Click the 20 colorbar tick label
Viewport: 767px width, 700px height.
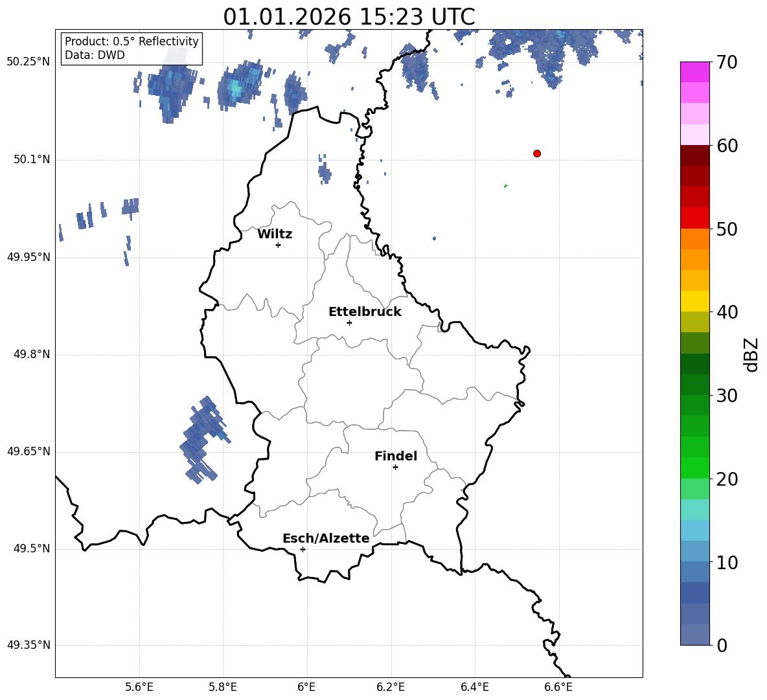pyautogui.click(x=727, y=479)
